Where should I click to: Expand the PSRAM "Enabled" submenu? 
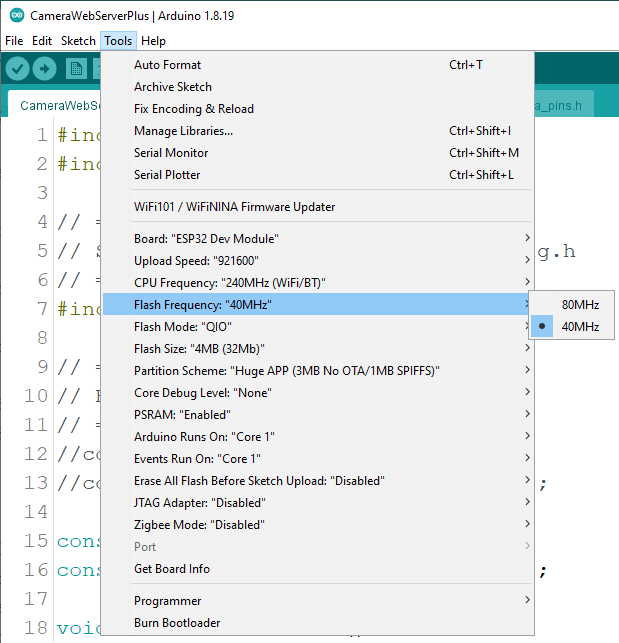pyautogui.click(x=318, y=415)
